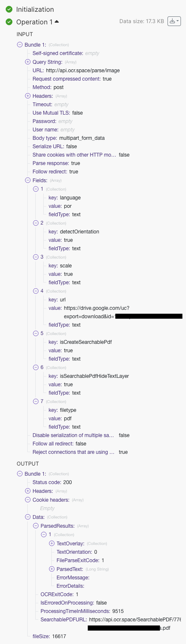
Task: Collapse the ParsedResults array
Action: click(36, 526)
